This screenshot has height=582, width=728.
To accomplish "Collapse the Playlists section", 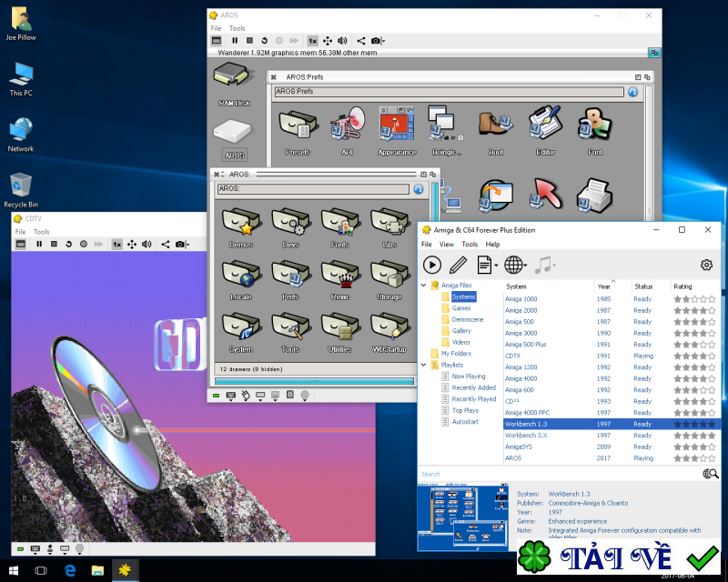I will click(x=421, y=365).
